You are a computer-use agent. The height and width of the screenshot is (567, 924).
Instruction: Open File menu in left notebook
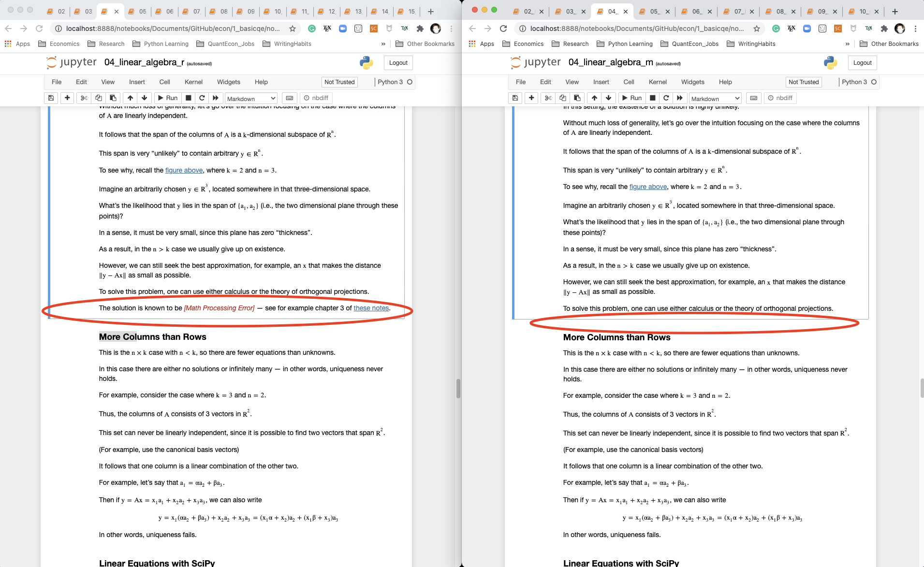[x=57, y=82]
